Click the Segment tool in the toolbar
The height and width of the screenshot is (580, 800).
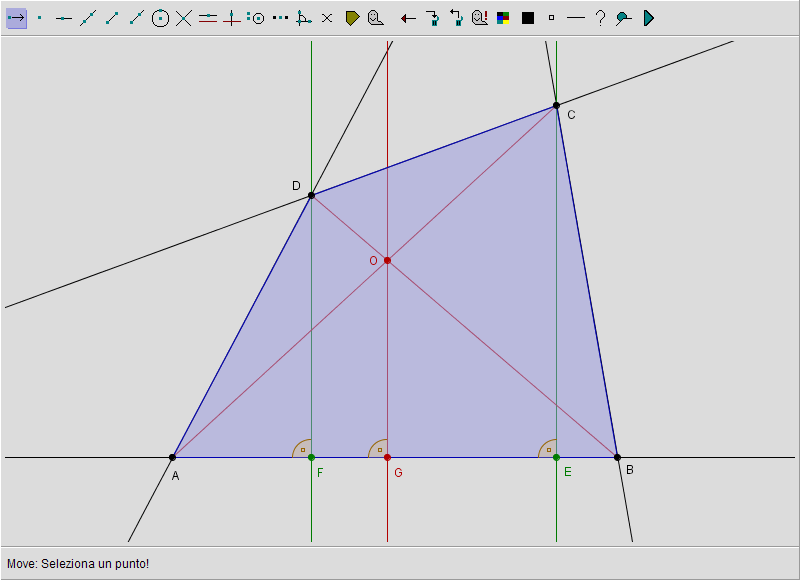[112, 18]
